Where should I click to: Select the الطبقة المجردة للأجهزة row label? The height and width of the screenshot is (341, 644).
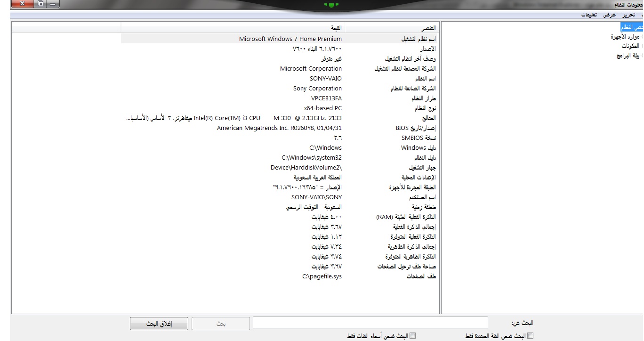tap(412, 187)
